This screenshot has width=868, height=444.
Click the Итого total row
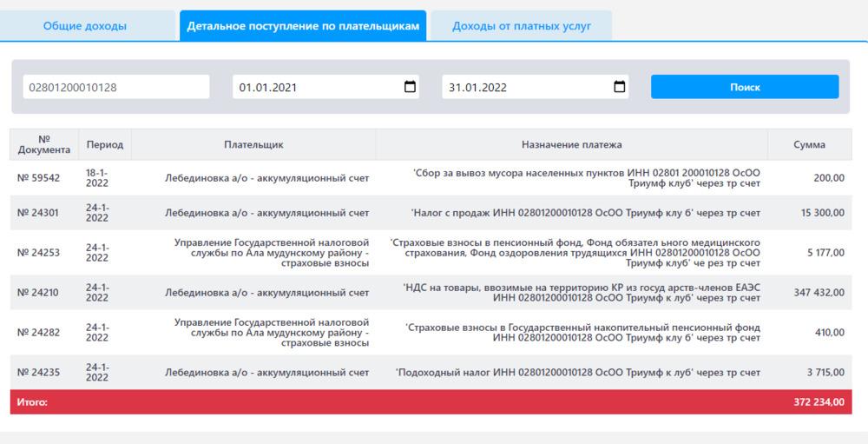point(431,402)
